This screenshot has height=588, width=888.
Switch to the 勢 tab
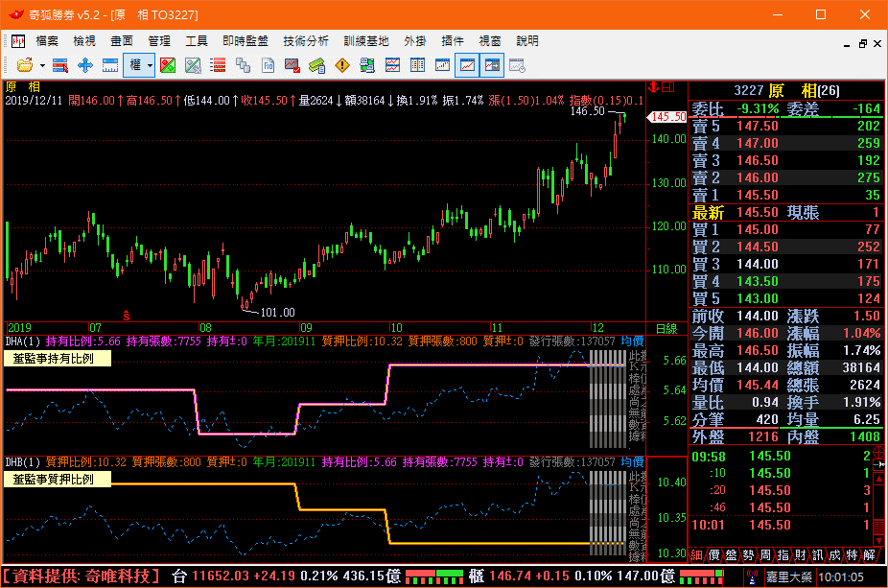tap(749, 555)
